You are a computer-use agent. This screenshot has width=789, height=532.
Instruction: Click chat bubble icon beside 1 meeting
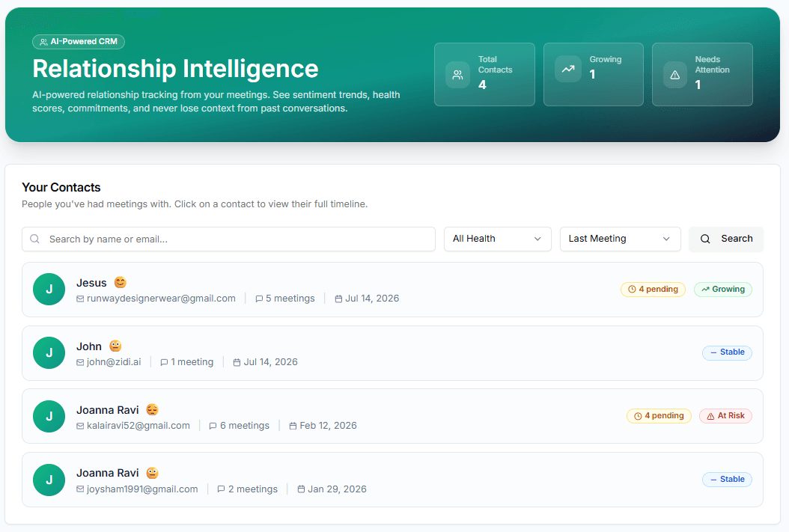pos(164,363)
